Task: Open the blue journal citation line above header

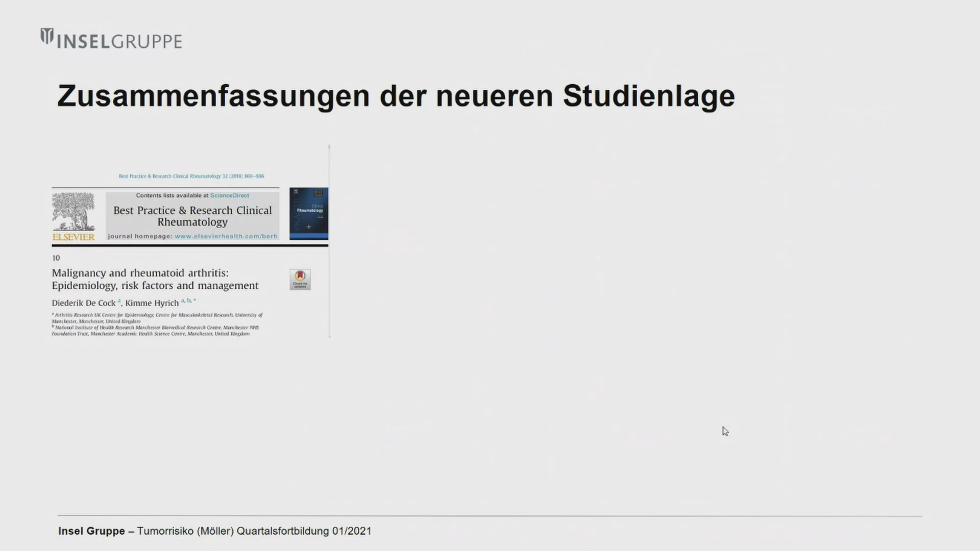Action: (x=191, y=176)
